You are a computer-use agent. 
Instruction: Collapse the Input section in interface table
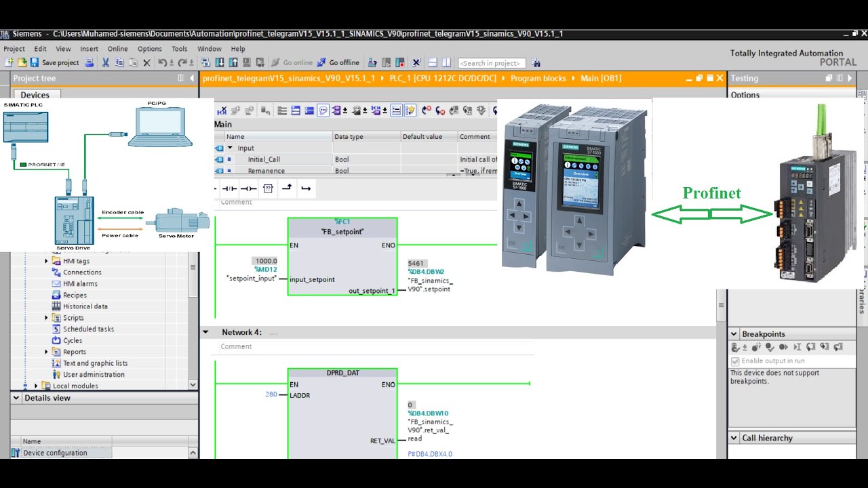click(230, 148)
